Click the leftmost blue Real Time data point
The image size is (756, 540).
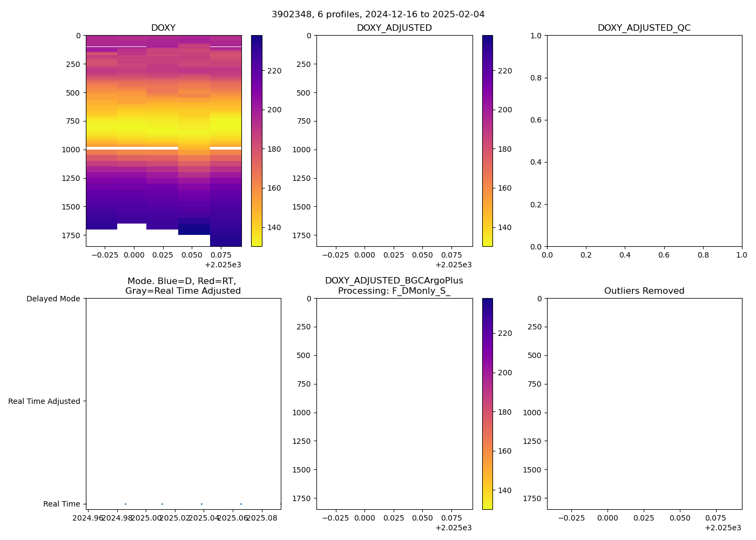point(125,504)
